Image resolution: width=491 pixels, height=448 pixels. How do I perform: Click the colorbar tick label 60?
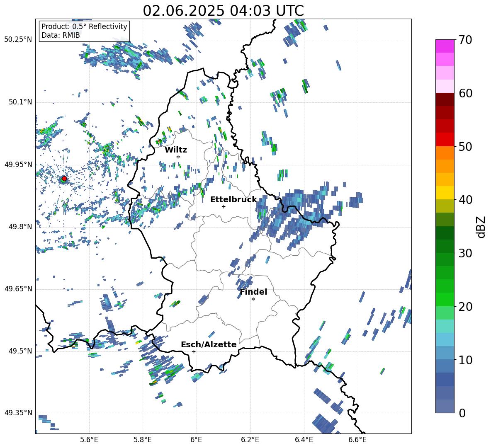(465, 93)
